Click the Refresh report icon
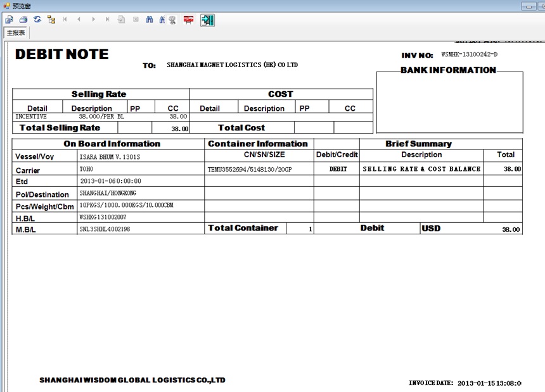 point(37,20)
